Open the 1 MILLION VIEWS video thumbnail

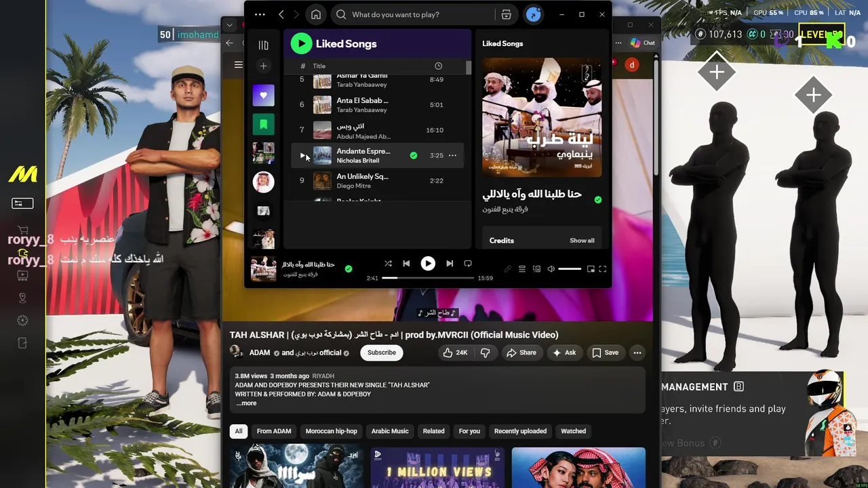[437, 468]
